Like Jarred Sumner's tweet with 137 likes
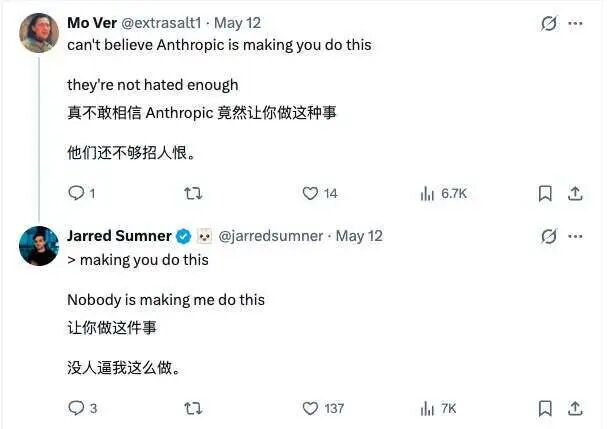 pyautogui.click(x=323, y=408)
